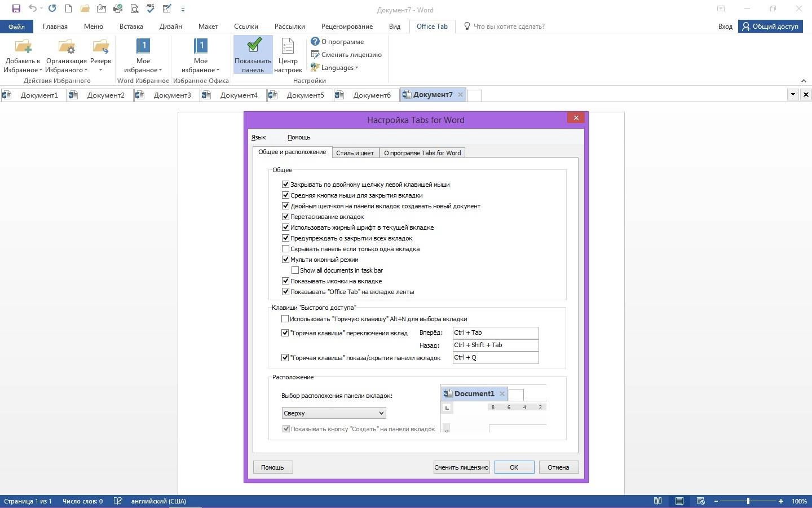Open the Файл tab
Viewport: 812px width, 508px height.
coord(16,27)
